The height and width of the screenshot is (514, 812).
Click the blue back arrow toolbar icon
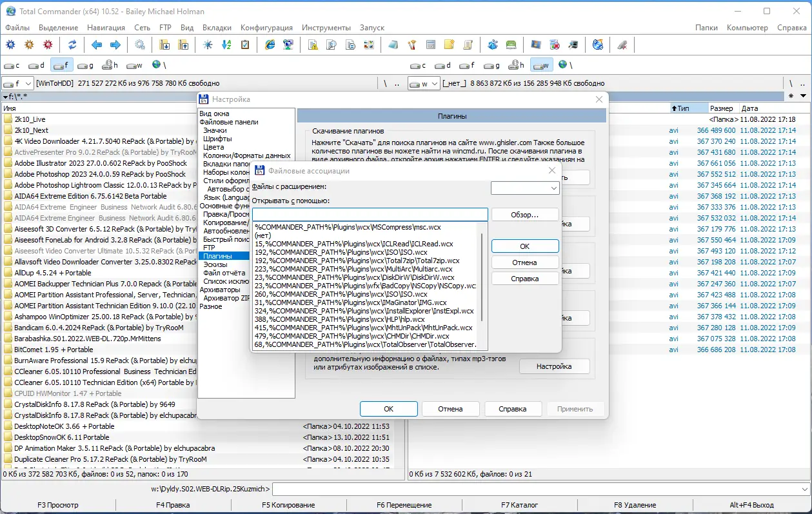(97, 44)
